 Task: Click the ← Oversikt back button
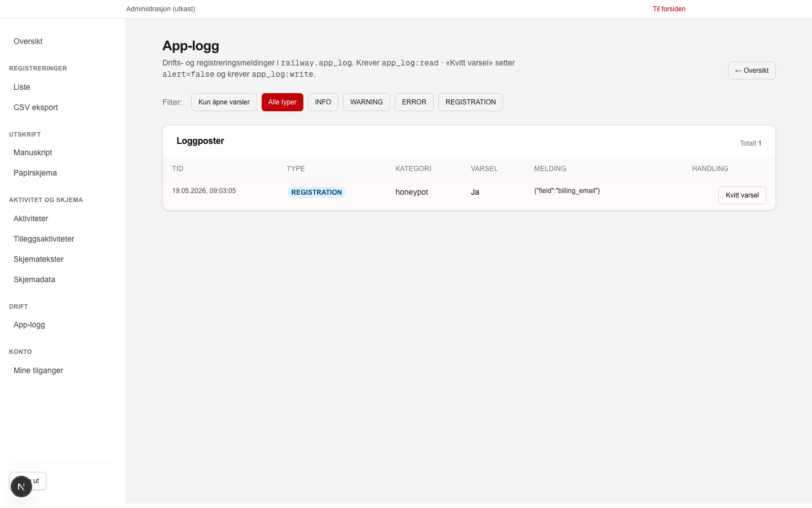pos(752,71)
